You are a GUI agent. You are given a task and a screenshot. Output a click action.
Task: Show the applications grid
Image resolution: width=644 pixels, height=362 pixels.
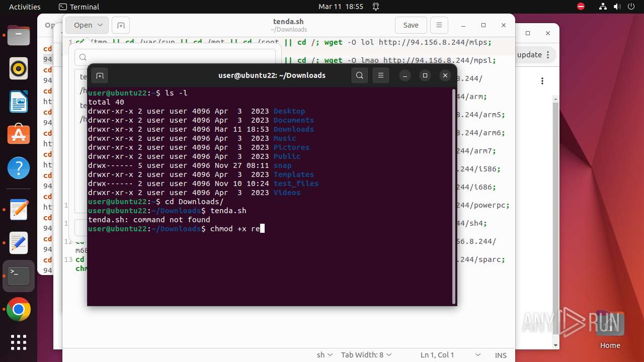[x=19, y=342]
